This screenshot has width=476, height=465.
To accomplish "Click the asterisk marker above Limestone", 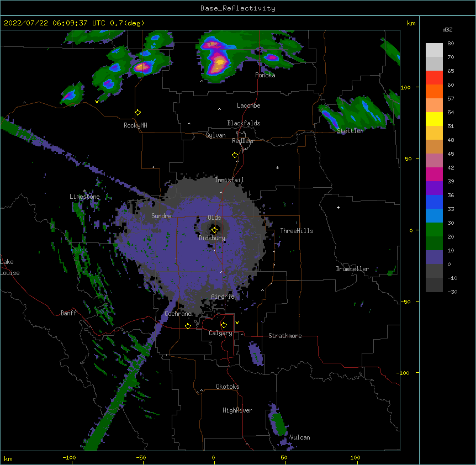I will [x=85, y=191].
